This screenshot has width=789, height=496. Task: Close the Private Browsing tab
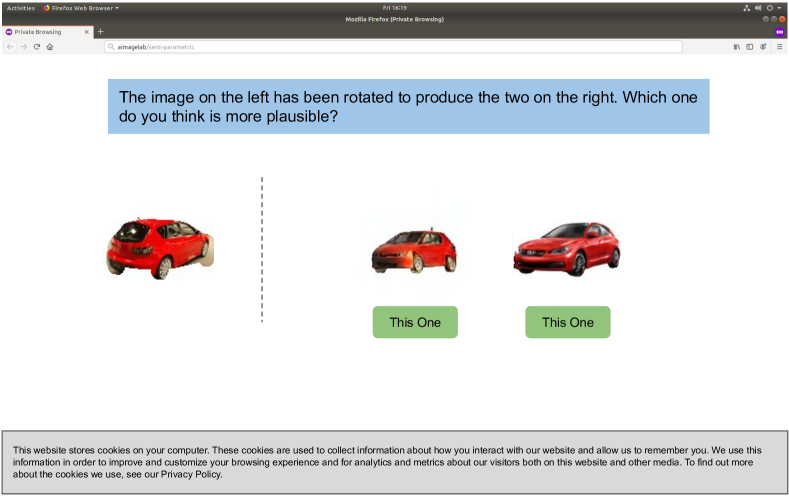coord(87,32)
